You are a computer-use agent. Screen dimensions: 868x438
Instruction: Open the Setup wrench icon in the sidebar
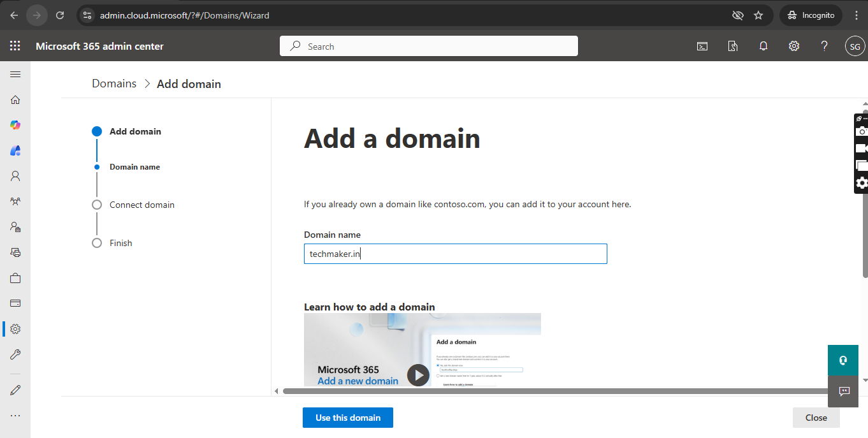[15, 354]
